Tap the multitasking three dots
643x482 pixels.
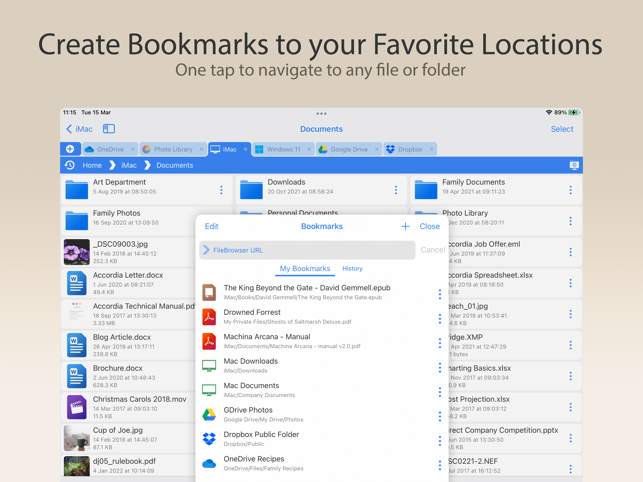point(322,114)
